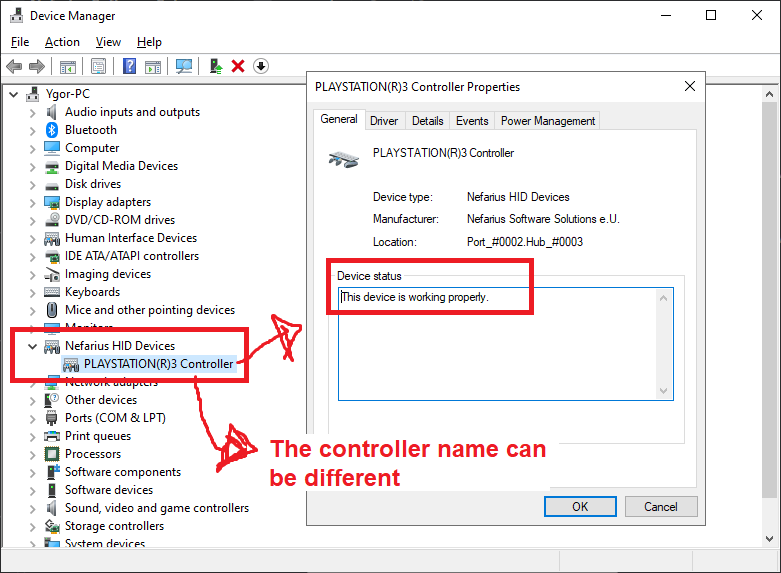The width and height of the screenshot is (781, 573).
Task: Click the Action pane toolbar icon
Action: point(153,66)
